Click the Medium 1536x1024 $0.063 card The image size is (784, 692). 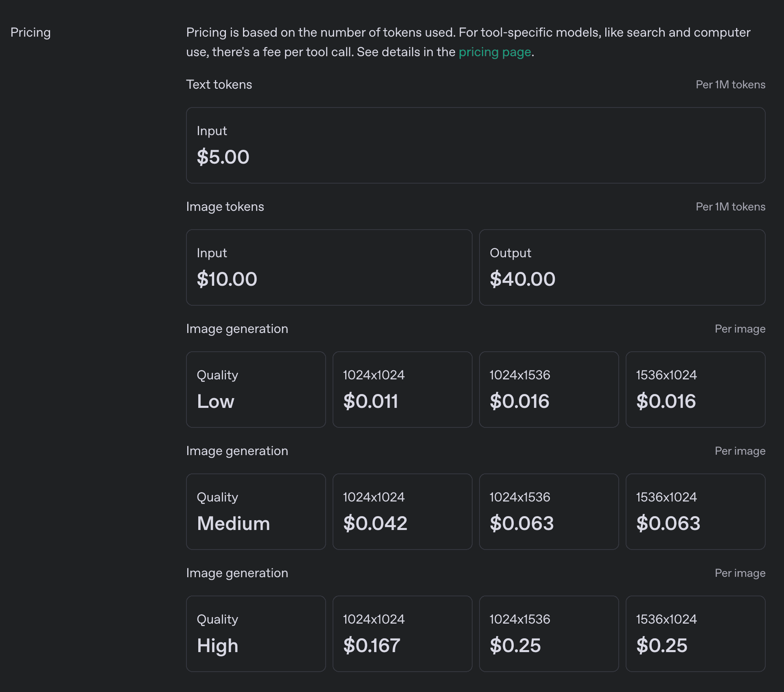[x=695, y=512]
